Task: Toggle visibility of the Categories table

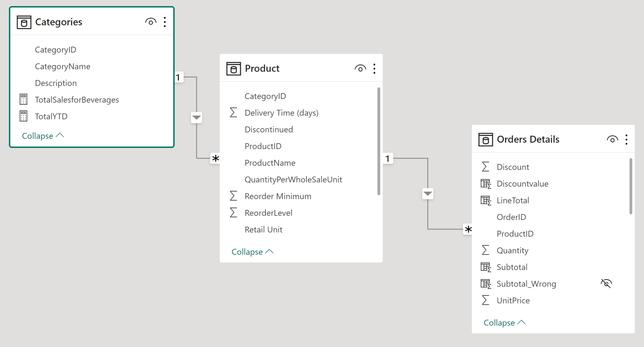Action: click(x=150, y=22)
